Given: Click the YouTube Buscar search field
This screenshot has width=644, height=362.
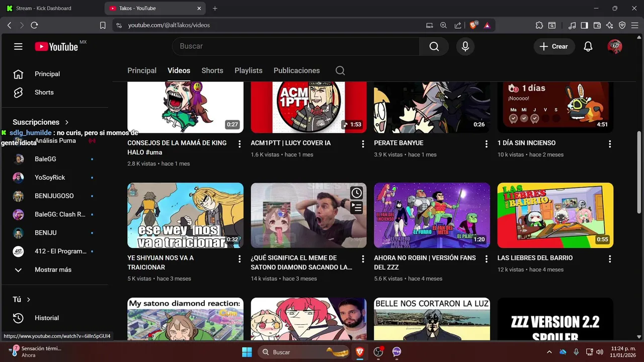Looking at the screenshot, I should tap(296, 46).
